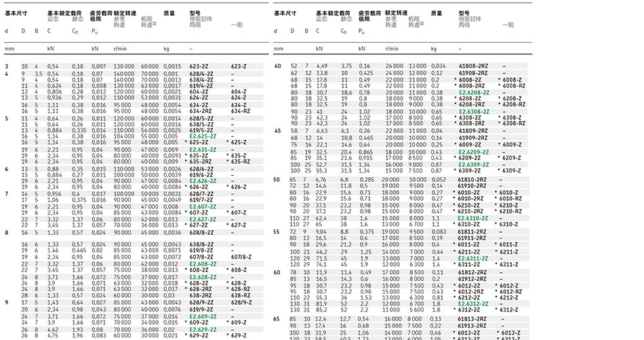Select designation E2.6209-2Z
Image resolution: width=644 pixels, height=340 pixels.
tap(472, 151)
